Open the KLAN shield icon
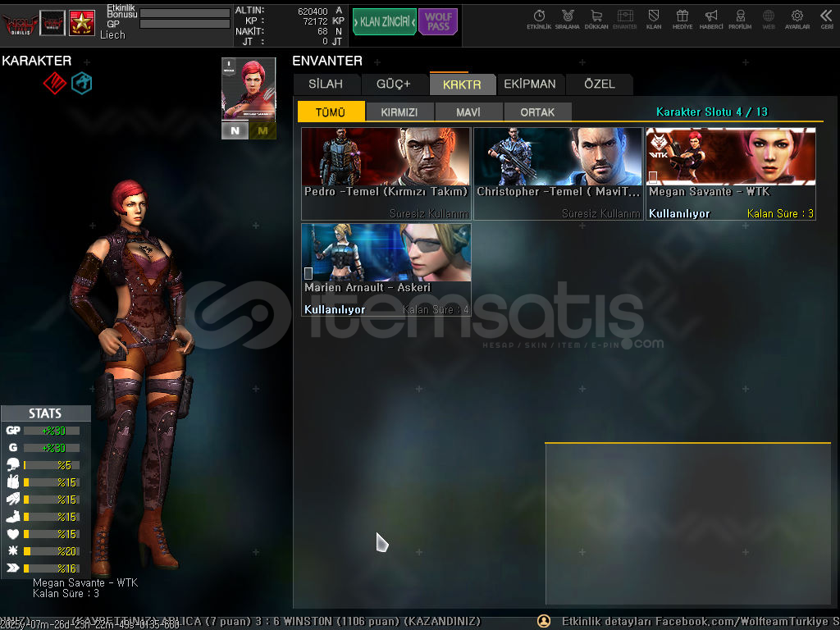840x630 pixels. coord(654,20)
